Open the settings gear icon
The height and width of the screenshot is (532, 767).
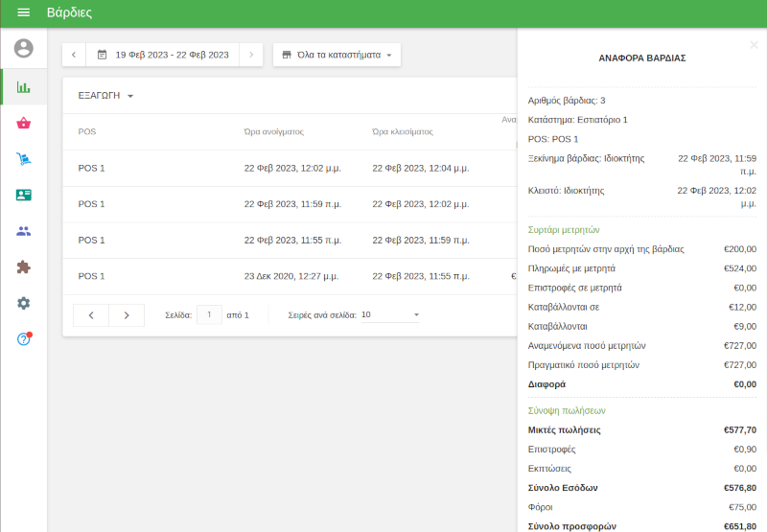point(24,303)
